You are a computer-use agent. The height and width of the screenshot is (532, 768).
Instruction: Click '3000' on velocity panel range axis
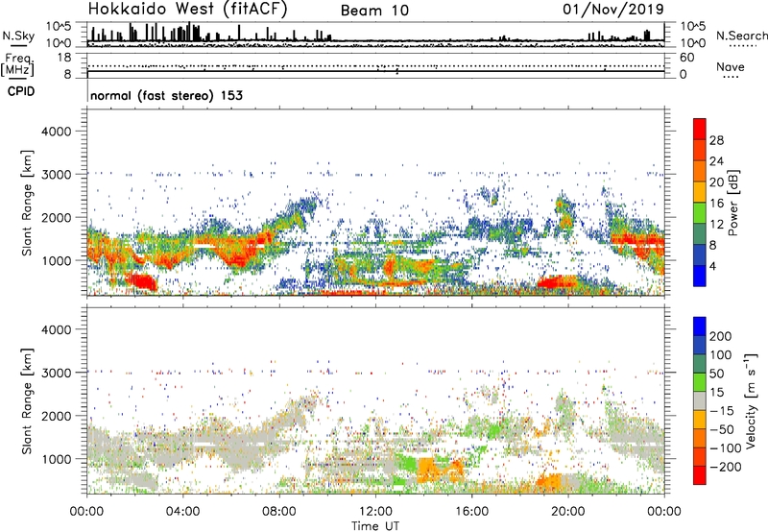(56, 373)
